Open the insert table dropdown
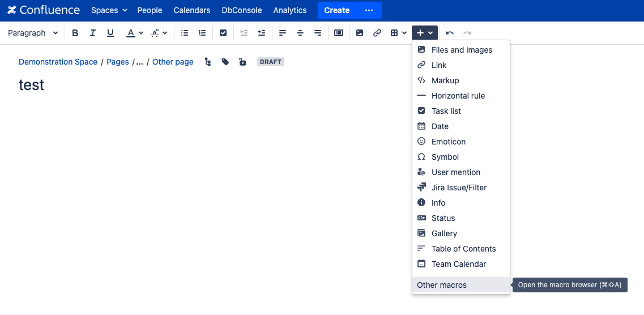 [x=398, y=33]
